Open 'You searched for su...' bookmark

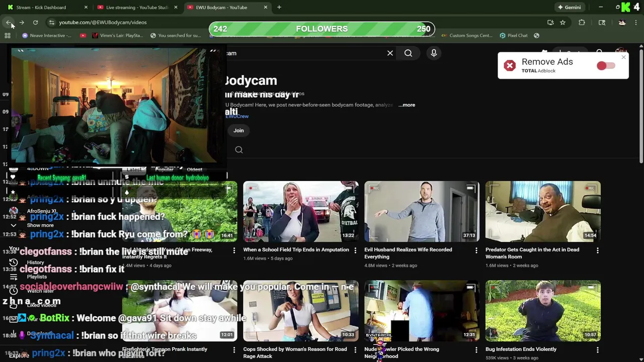tap(175, 35)
